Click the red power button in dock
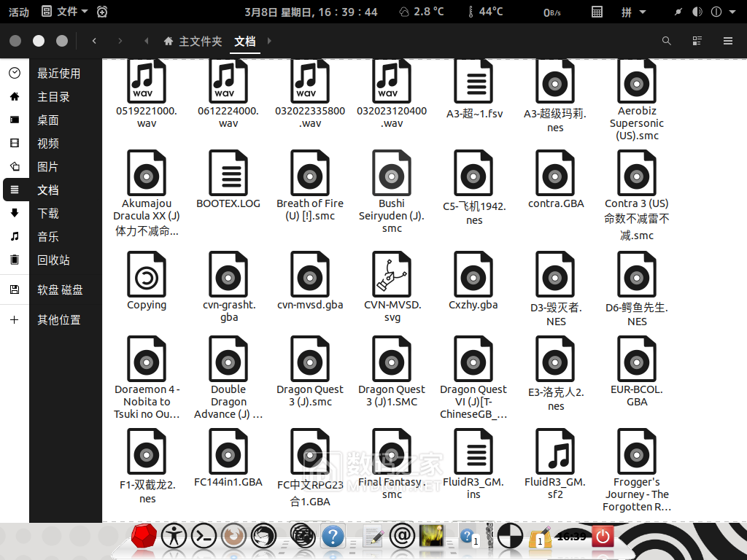Image resolution: width=747 pixels, height=560 pixels. [x=603, y=537]
